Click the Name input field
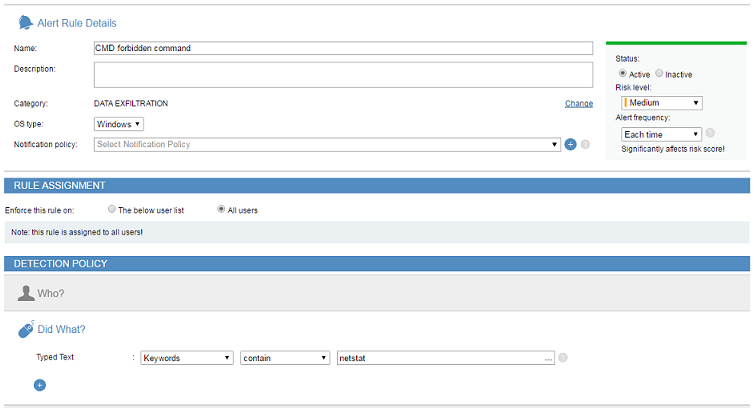The image size is (756, 408). (343, 47)
